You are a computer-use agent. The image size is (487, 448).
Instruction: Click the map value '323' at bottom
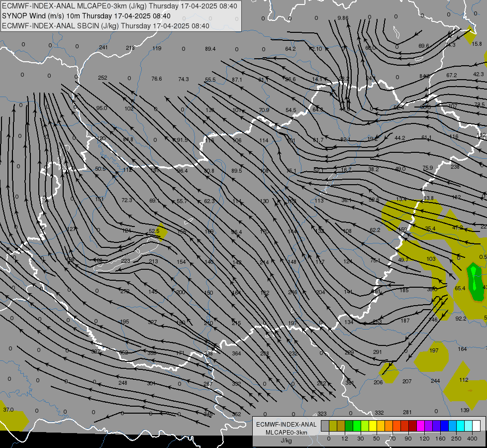322,414
